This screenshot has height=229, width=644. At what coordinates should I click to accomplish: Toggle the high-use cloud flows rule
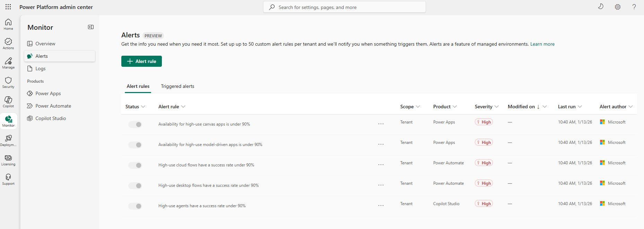coord(135,165)
